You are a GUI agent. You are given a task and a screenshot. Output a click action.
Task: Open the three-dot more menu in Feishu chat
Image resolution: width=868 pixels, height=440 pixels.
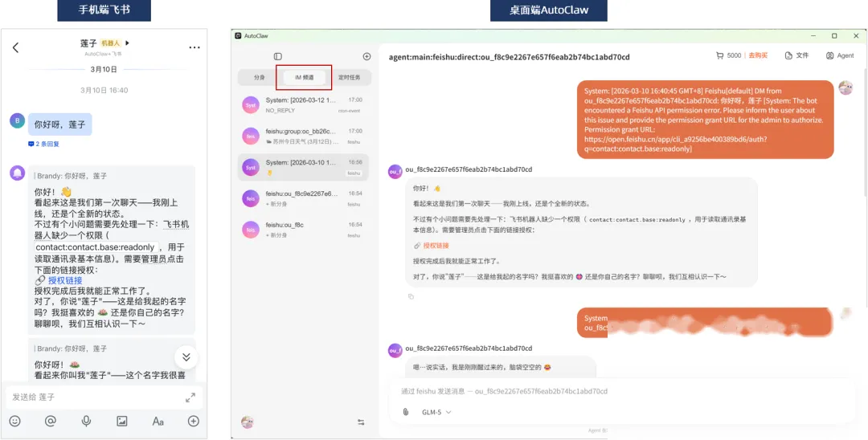click(x=194, y=47)
